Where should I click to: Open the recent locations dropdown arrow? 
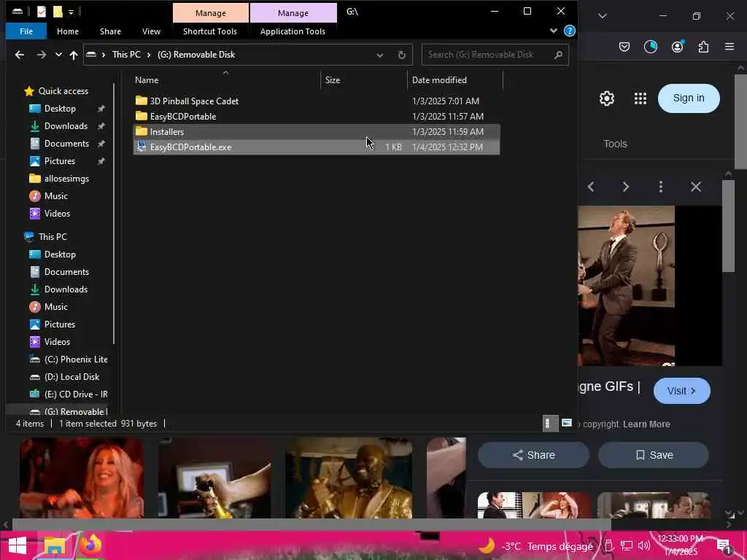click(x=58, y=55)
